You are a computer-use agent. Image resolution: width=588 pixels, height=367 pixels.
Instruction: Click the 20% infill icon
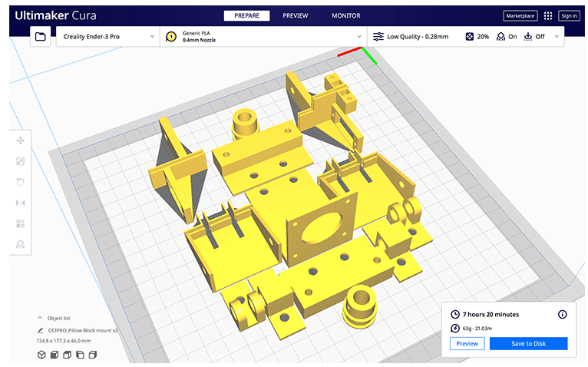(469, 36)
